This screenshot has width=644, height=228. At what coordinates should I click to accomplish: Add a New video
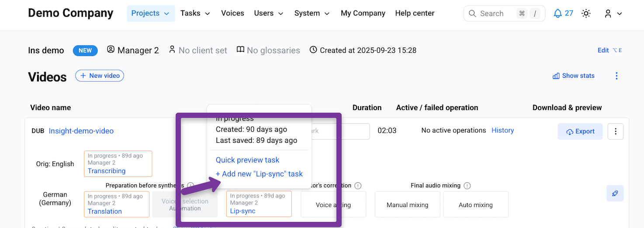click(x=100, y=76)
